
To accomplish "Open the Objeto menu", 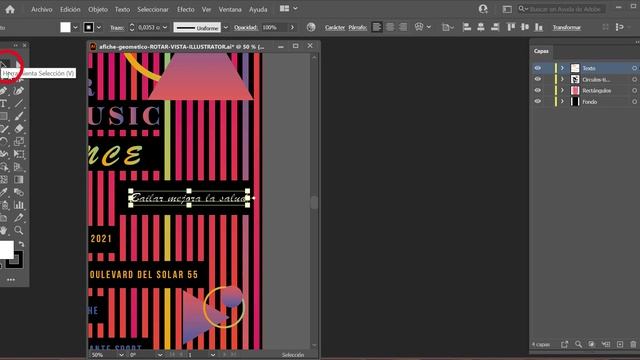I will click(98, 9).
